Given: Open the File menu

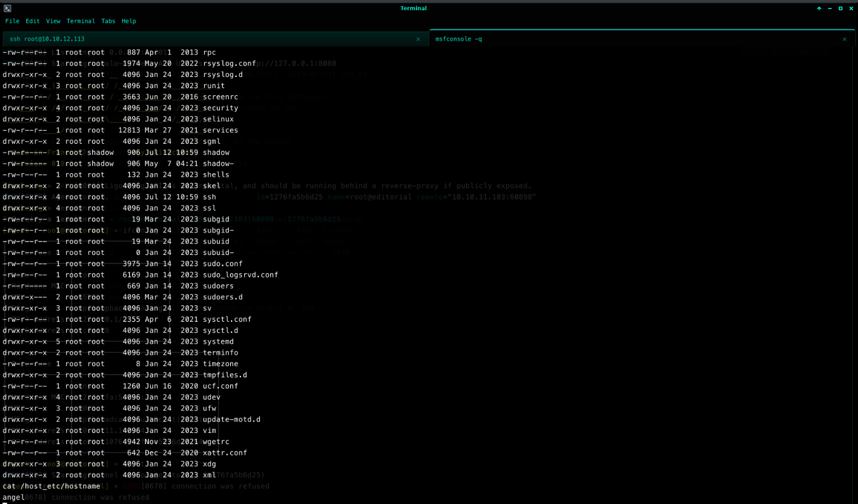Looking at the screenshot, I should point(12,21).
